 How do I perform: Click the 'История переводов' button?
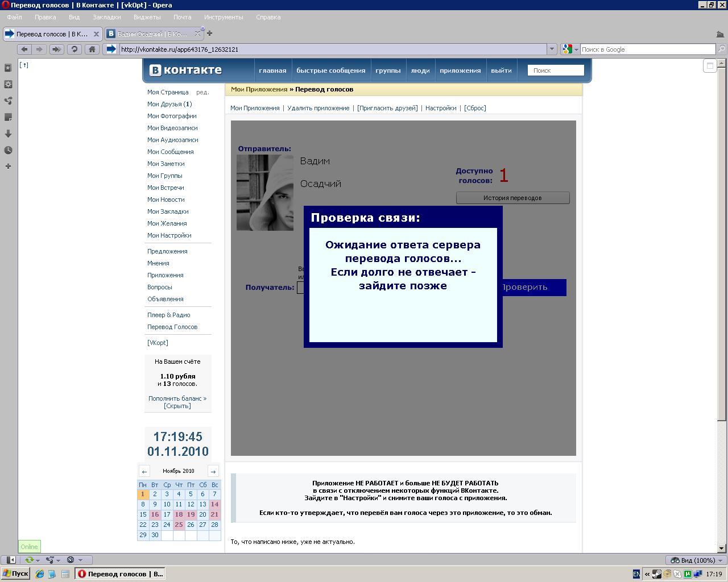[512, 198]
